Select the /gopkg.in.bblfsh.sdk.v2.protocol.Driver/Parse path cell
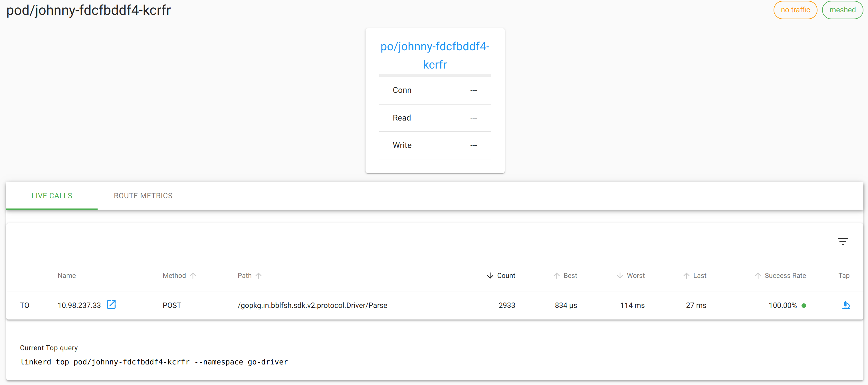The image size is (868, 385). 312,305
